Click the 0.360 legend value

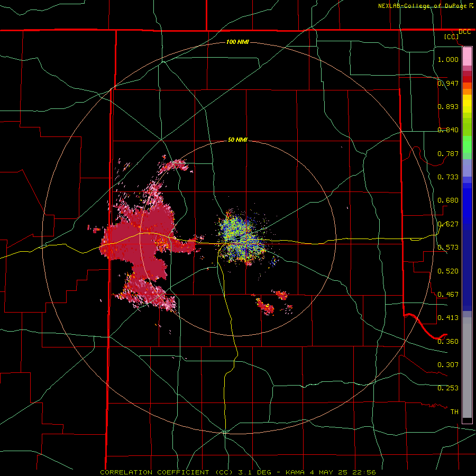[x=448, y=342]
